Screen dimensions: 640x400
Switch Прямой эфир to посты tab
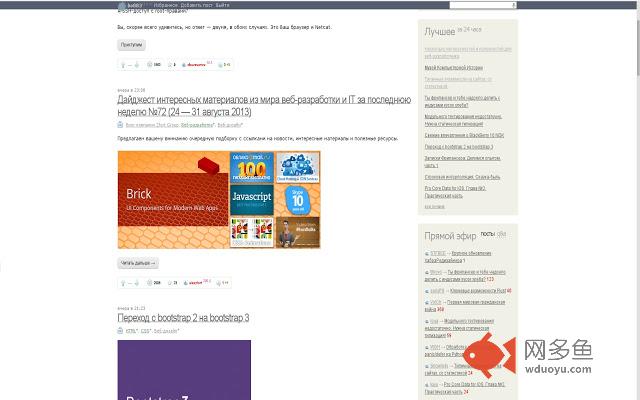(x=487, y=234)
